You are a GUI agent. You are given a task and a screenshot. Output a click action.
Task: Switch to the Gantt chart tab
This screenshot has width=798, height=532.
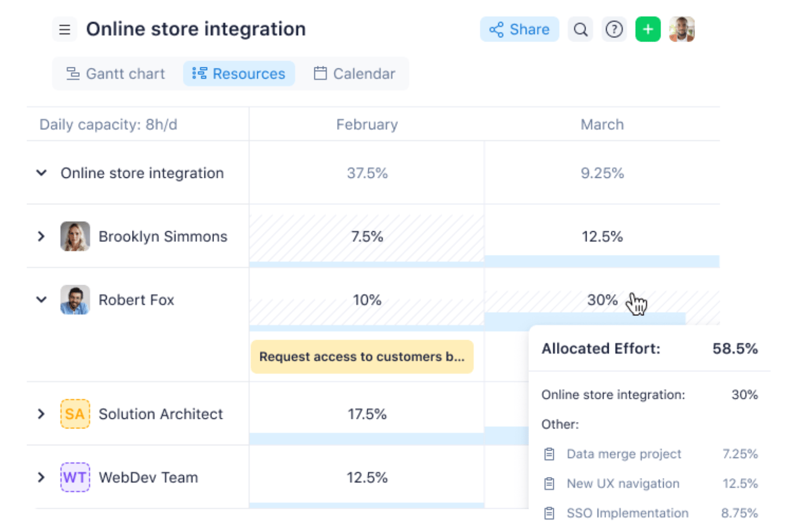(x=115, y=74)
